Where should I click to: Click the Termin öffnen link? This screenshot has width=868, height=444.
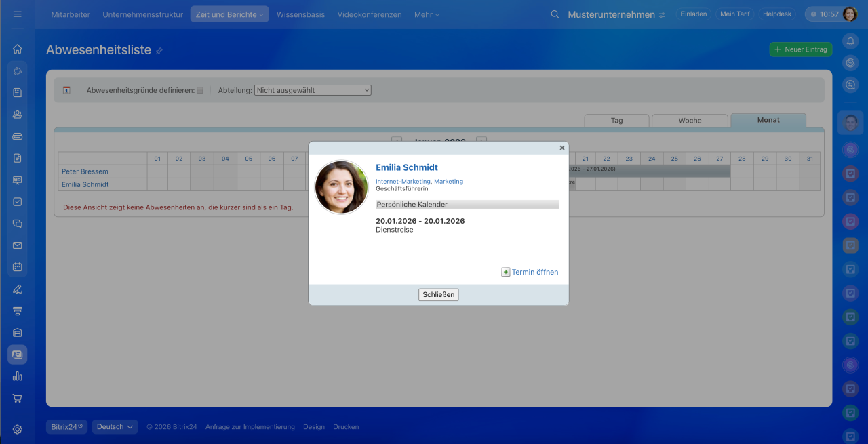tap(534, 272)
